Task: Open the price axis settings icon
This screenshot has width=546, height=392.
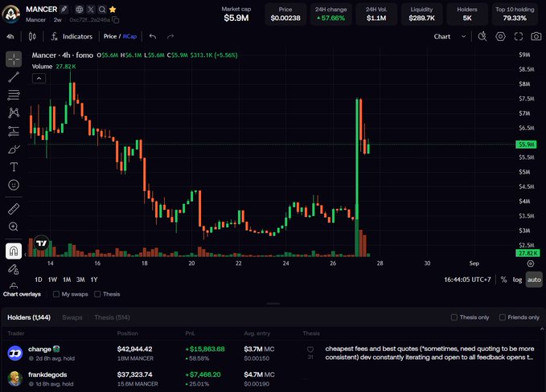Action: [x=531, y=263]
